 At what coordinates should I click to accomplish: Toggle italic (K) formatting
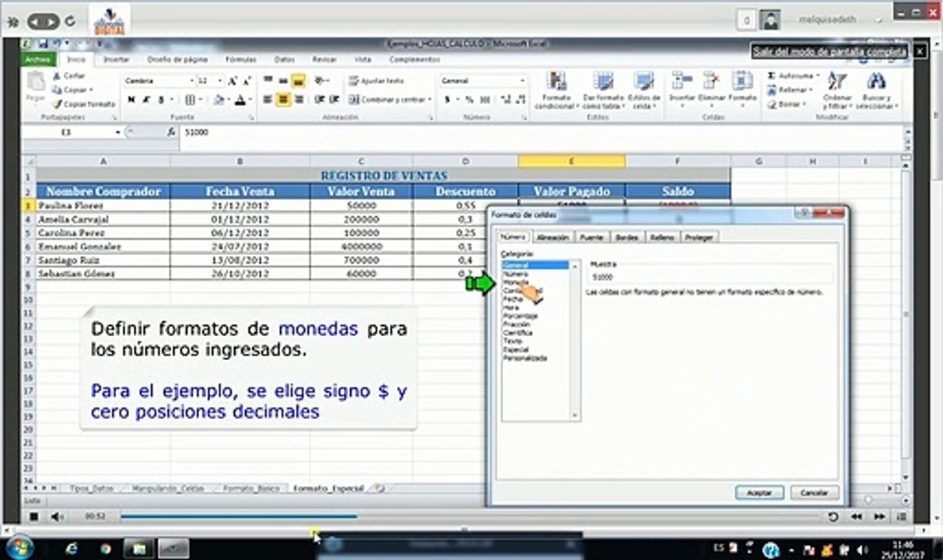point(145,100)
